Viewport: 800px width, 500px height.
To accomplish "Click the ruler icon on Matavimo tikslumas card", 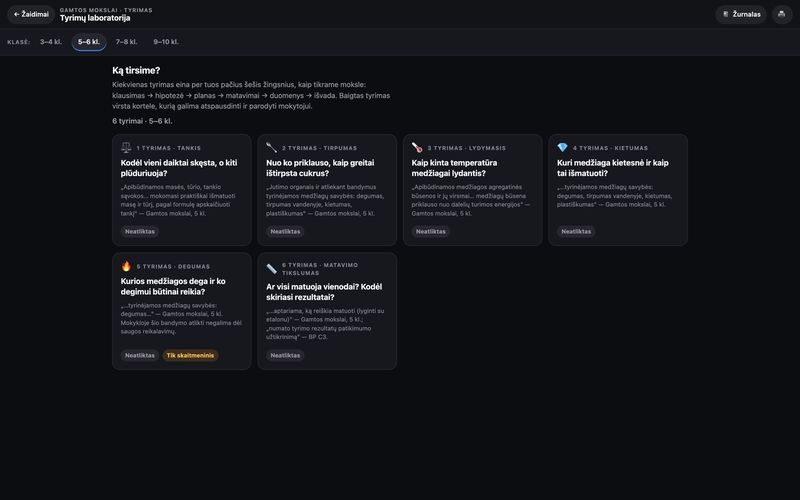I will coord(271,268).
